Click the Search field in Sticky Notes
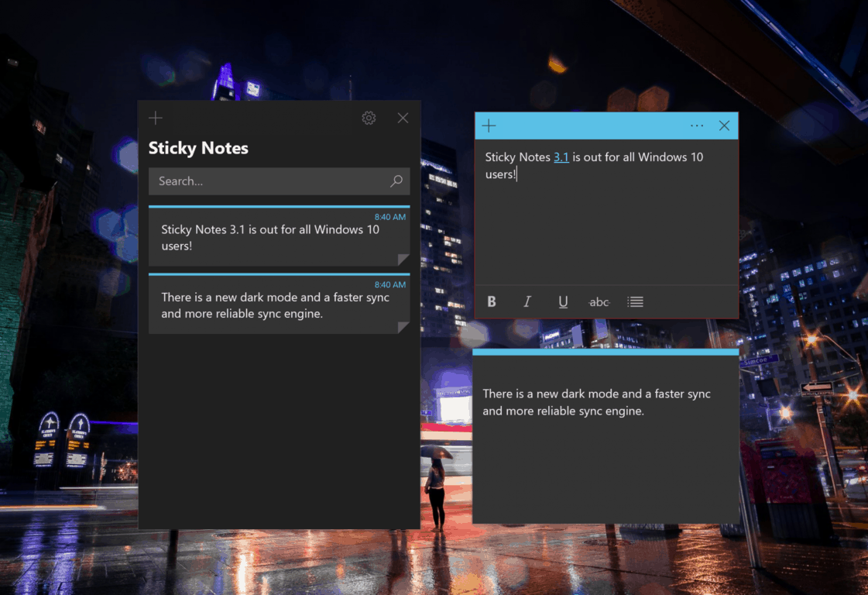This screenshot has height=595, width=868. 279,181
